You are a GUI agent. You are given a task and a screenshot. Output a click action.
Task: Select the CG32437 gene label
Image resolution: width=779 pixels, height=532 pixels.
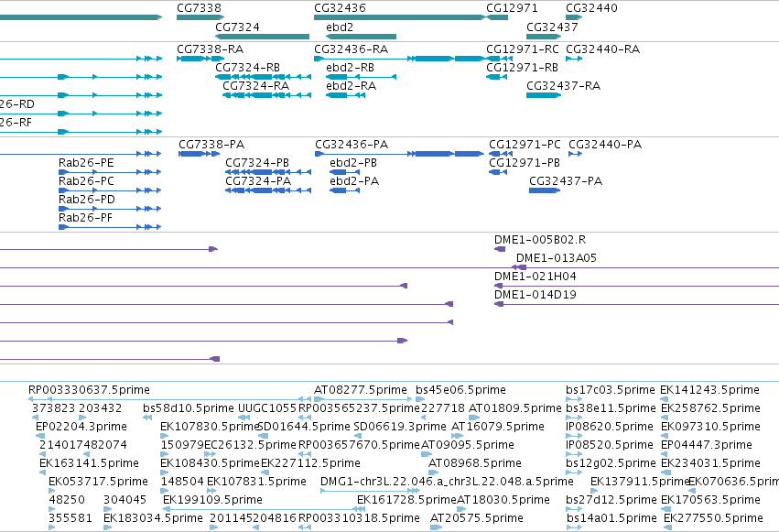pos(553,27)
